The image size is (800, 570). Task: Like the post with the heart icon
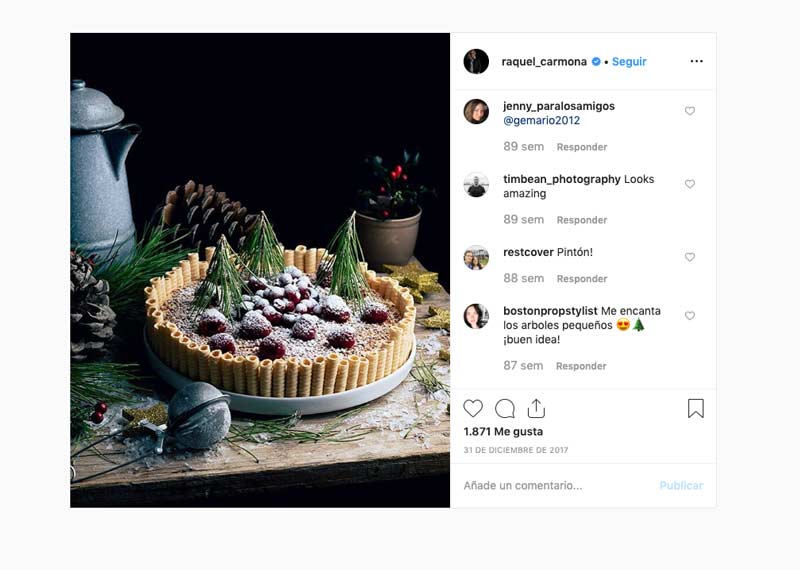click(473, 408)
